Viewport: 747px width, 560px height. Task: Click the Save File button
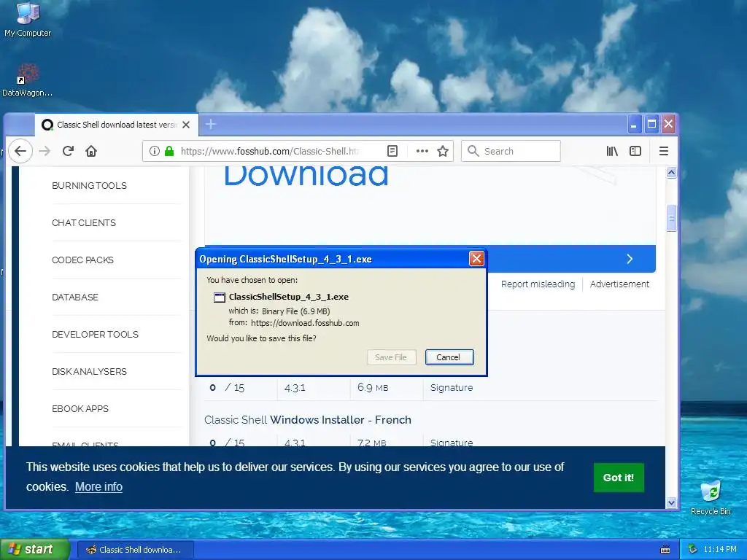(x=391, y=357)
